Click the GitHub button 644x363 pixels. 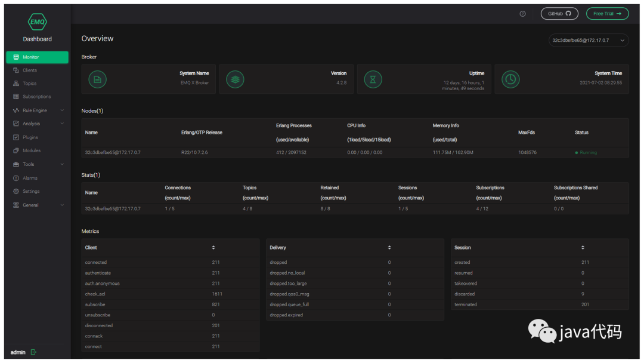(x=559, y=14)
